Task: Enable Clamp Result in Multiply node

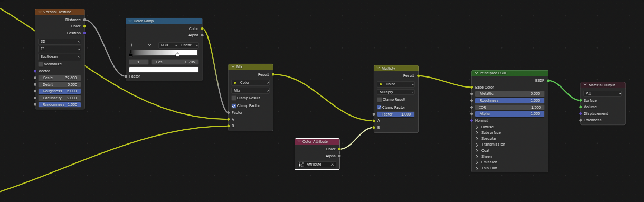Action: (380, 99)
